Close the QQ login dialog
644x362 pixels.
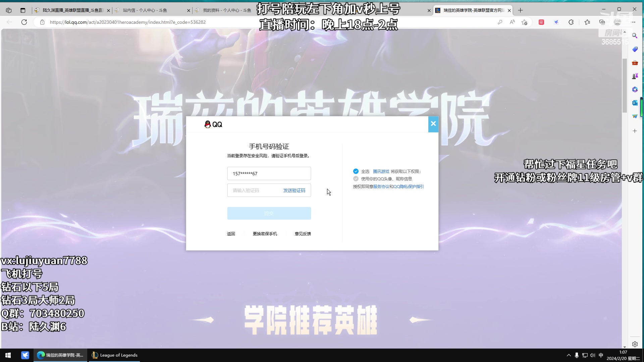click(x=433, y=124)
